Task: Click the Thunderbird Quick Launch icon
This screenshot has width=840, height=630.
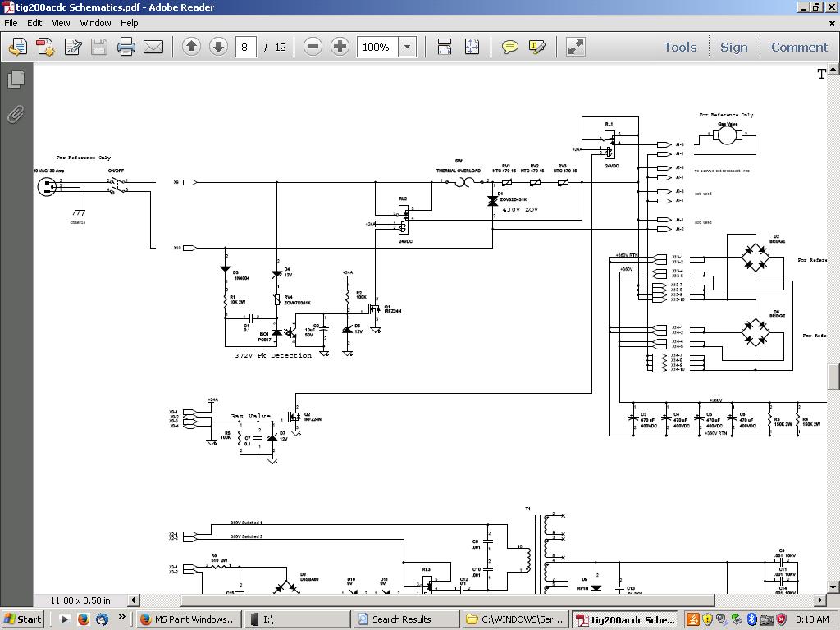Action: 102,619
